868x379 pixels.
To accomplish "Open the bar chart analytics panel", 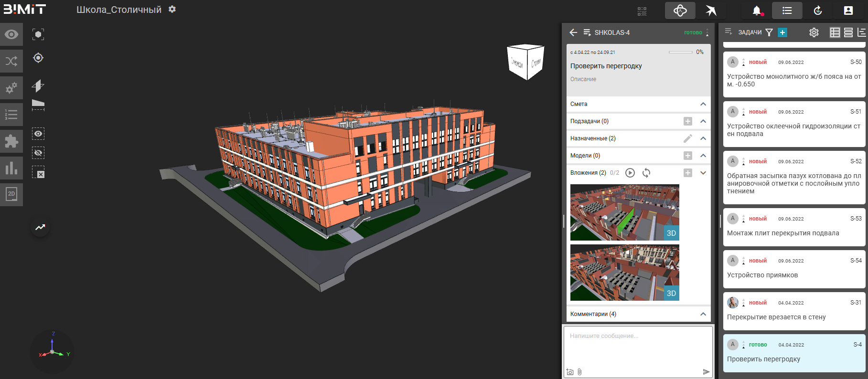I will coord(11,168).
